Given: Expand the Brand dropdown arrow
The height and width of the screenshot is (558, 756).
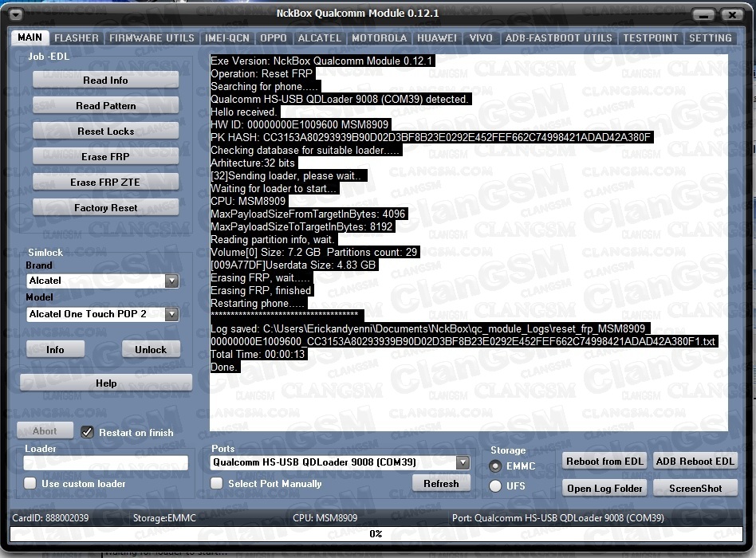Looking at the screenshot, I should [171, 281].
